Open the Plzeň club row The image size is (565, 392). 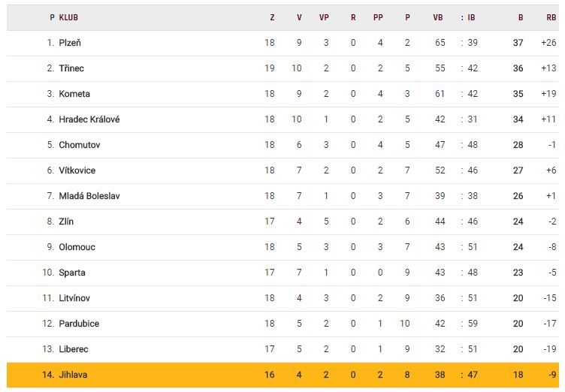click(x=282, y=43)
